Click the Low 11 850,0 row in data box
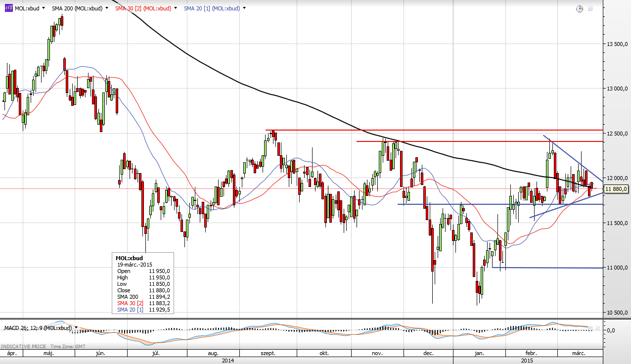631x364 pixels. (x=143, y=284)
